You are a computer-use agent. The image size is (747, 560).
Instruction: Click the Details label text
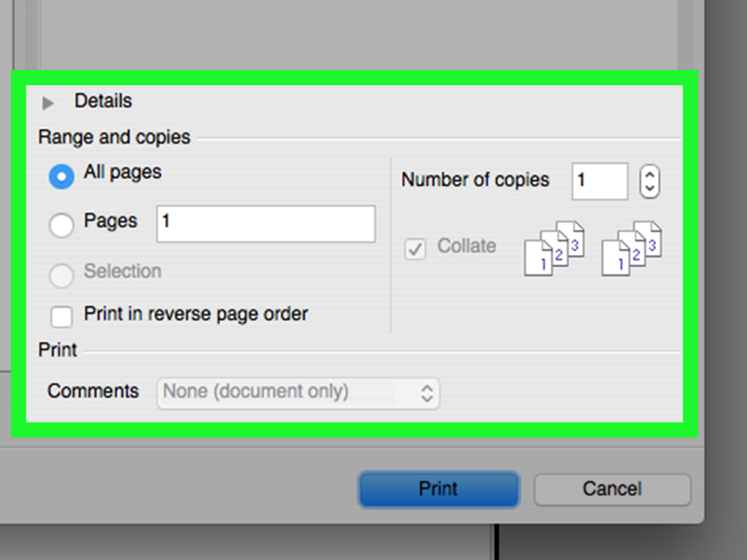click(x=103, y=101)
